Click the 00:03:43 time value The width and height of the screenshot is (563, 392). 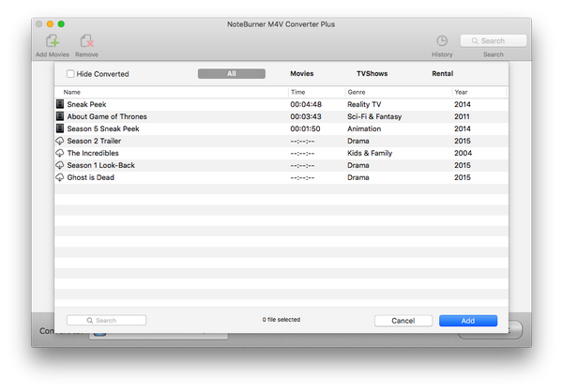click(306, 116)
